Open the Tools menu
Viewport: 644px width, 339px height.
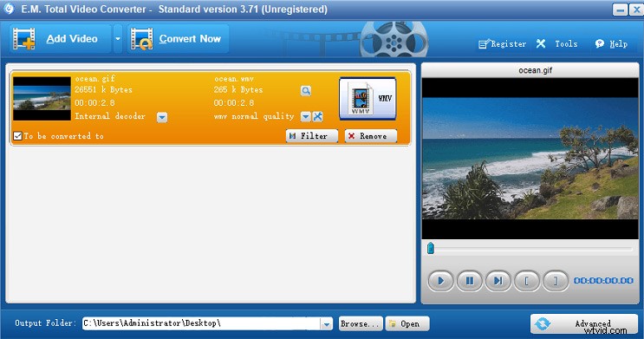click(x=557, y=43)
